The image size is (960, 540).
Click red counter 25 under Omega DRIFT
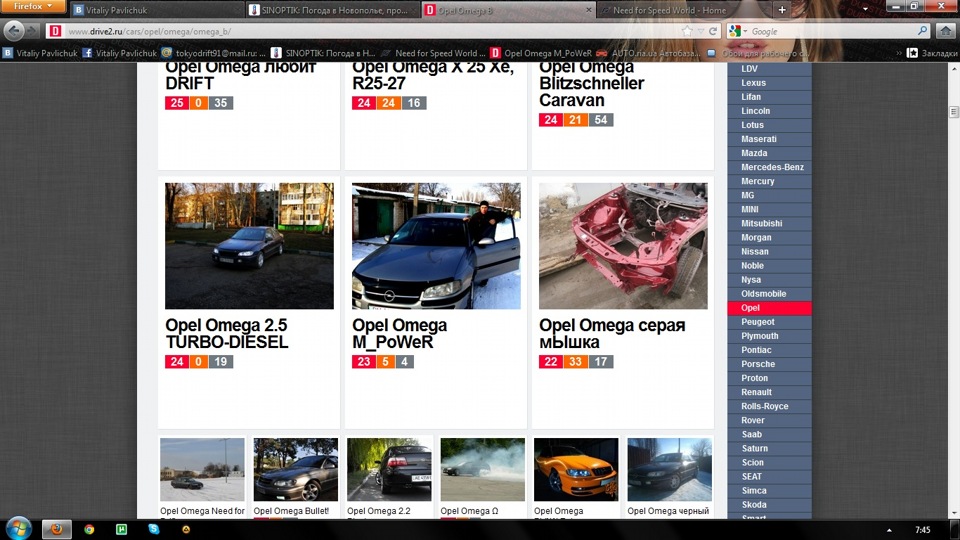tap(176, 103)
